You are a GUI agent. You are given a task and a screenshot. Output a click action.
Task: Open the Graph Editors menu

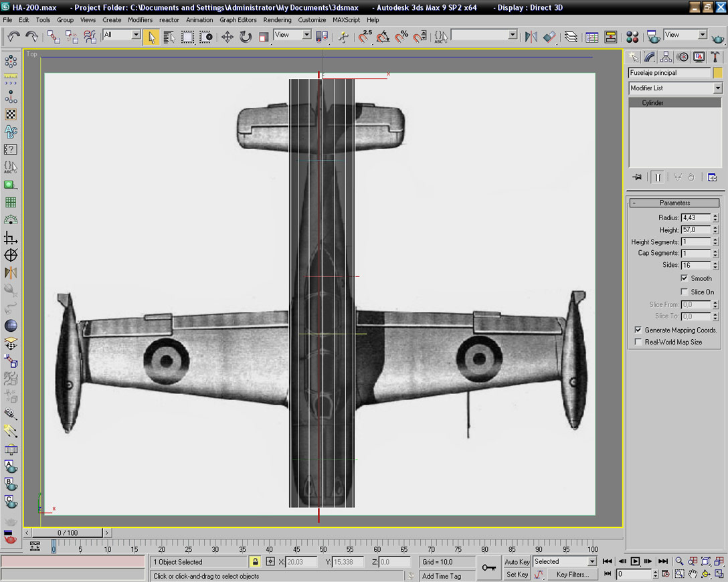point(238,20)
